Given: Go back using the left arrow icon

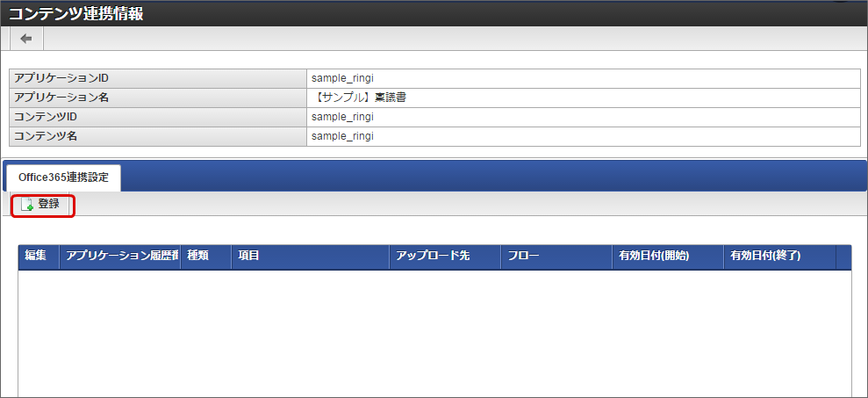Looking at the screenshot, I should point(26,39).
